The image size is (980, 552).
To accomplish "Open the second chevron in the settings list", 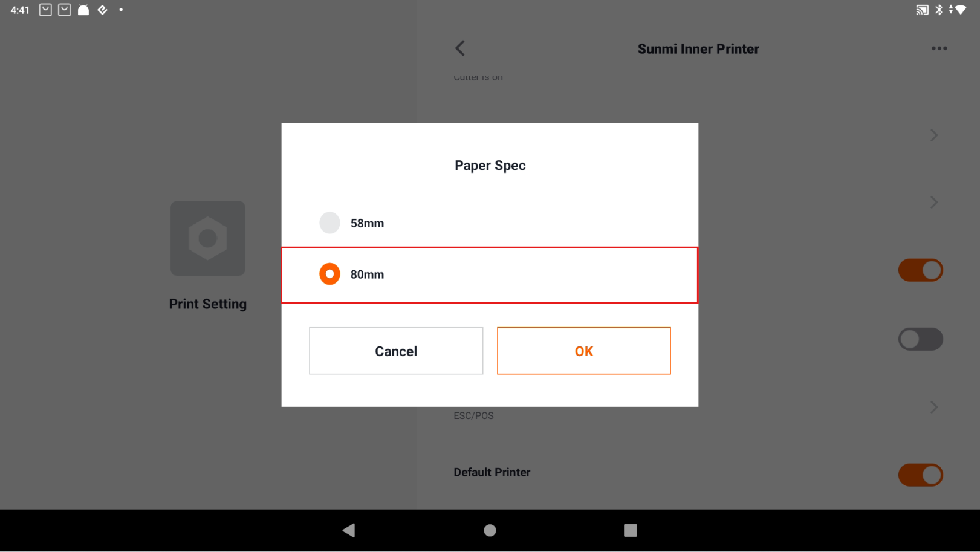I will [x=934, y=202].
